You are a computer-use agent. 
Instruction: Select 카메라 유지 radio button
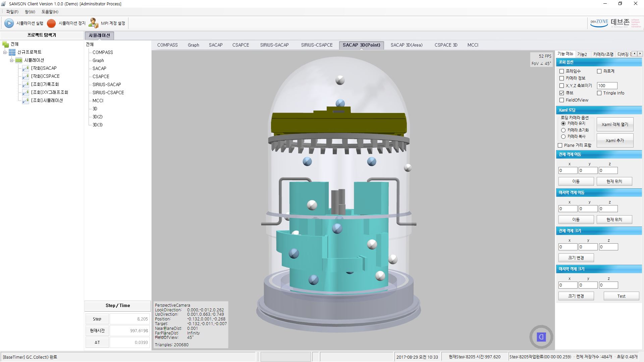pyautogui.click(x=563, y=123)
